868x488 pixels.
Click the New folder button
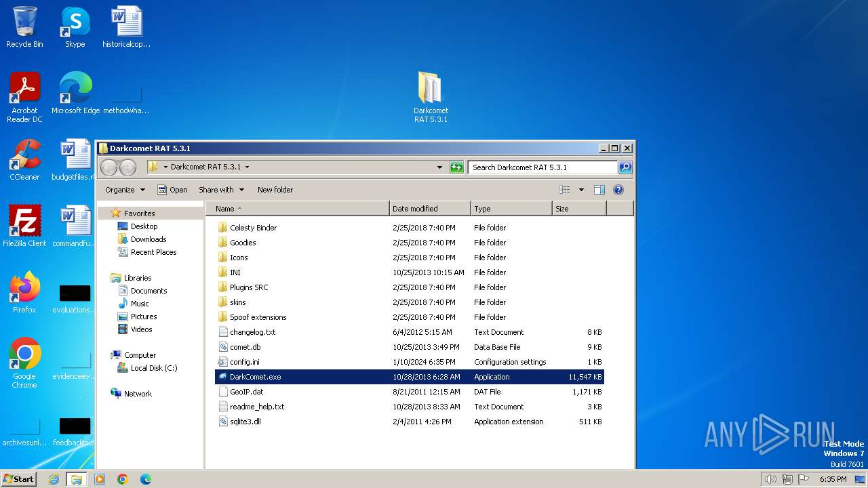(275, 190)
